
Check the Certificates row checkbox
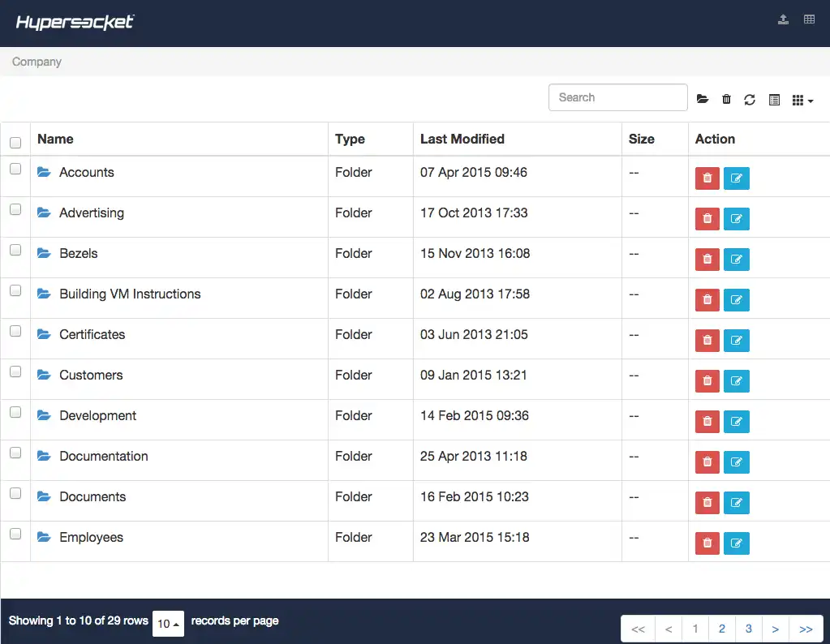(x=15, y=331)
